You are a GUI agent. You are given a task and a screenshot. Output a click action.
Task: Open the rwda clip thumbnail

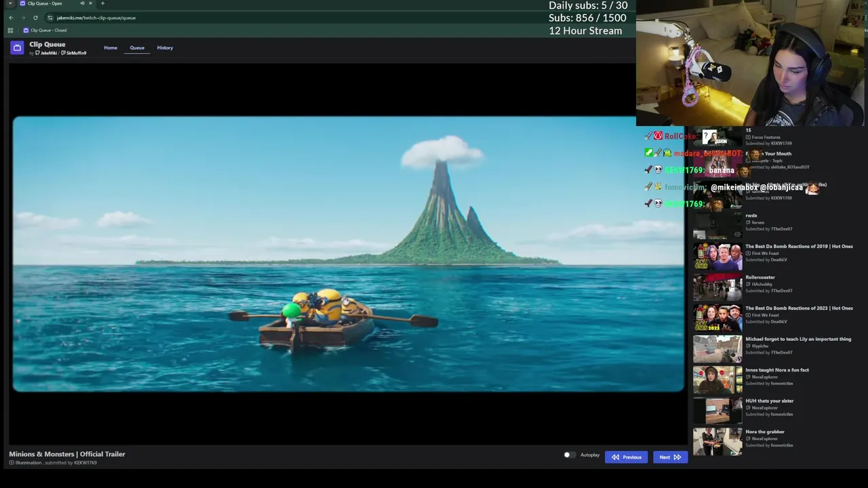click(x=717, y=226)
